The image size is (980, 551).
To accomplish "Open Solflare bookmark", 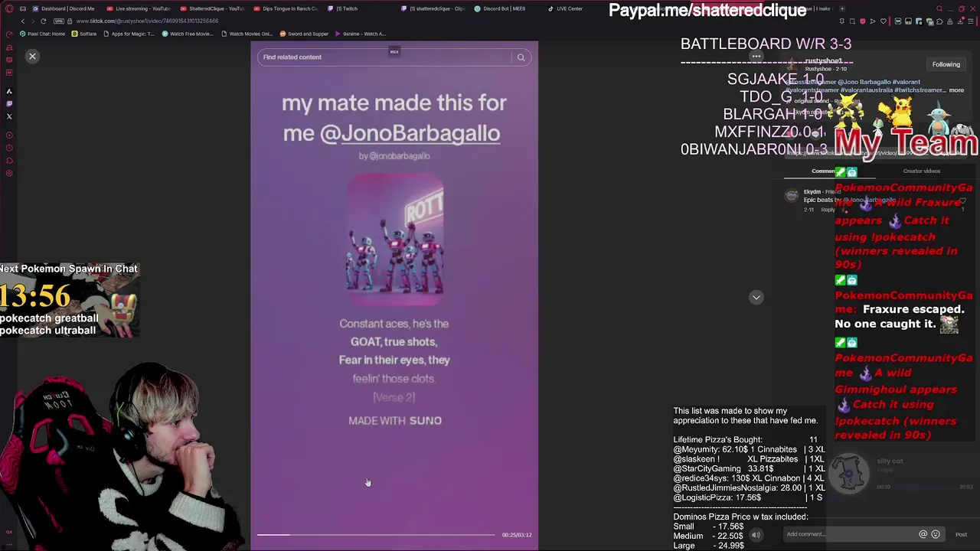I will (84, 34).
